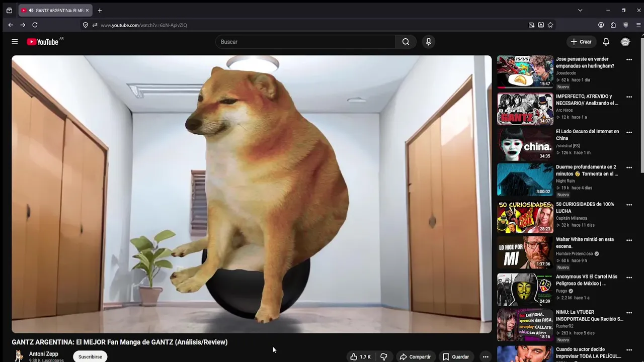Image resolution: width=644 pixels, height=362 pixels.
Task: Open the YouTube hamburger guide menu
Action: (15, 42)
